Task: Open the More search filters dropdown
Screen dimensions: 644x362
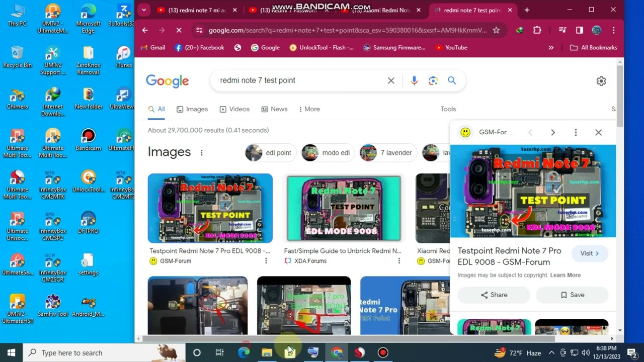Action: (309, 109)
